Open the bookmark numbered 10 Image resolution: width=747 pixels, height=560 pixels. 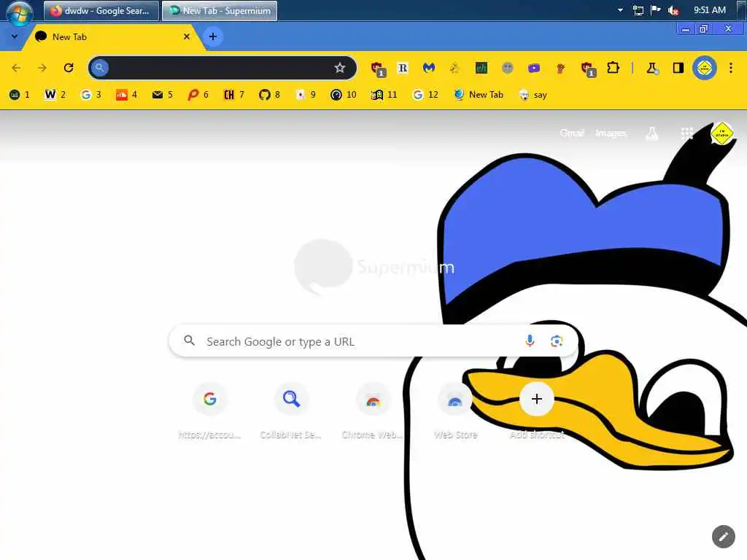point(344,95)
